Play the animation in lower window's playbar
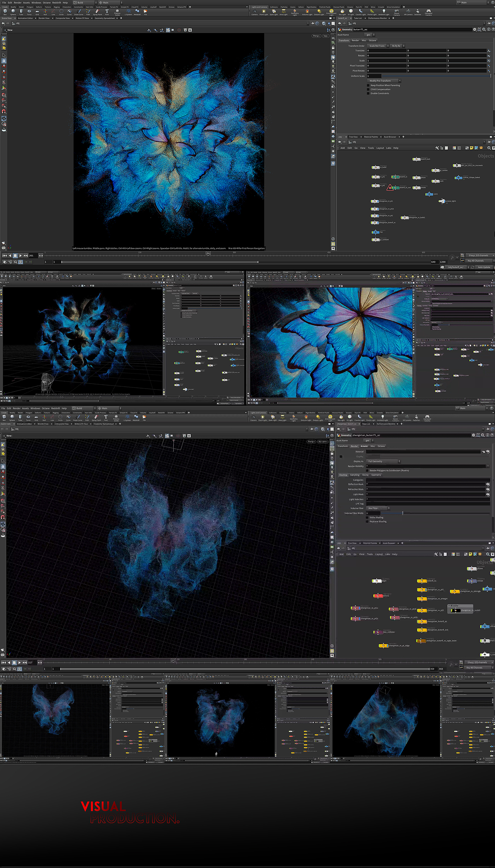This screenshot has height=868, width=495. tap(19, 663)
